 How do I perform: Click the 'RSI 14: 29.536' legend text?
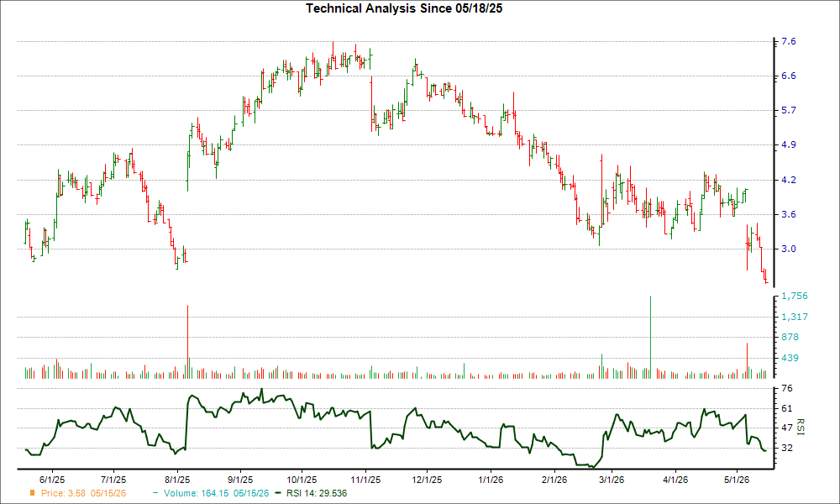click(x=317, y=493)
